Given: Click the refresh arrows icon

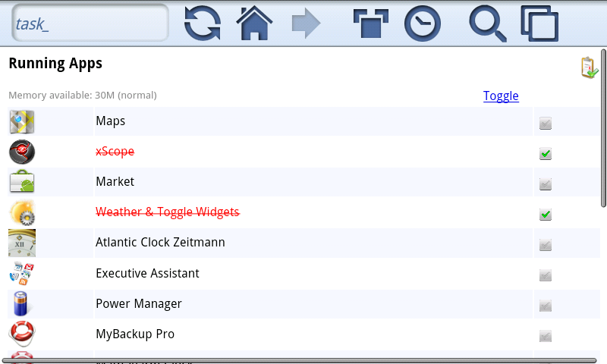Looking at the screenshot, I should coord(203,24).
